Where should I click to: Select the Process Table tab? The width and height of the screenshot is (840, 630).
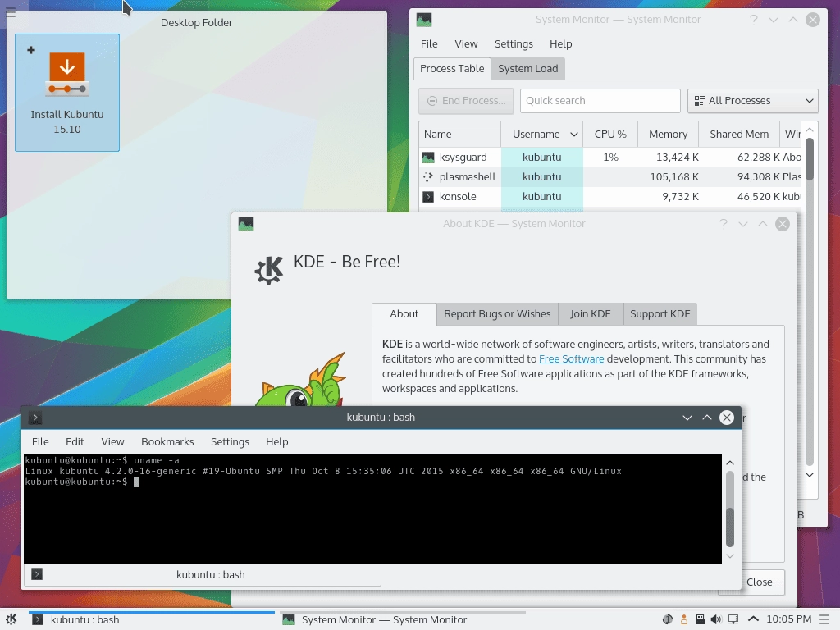[452, 69]
